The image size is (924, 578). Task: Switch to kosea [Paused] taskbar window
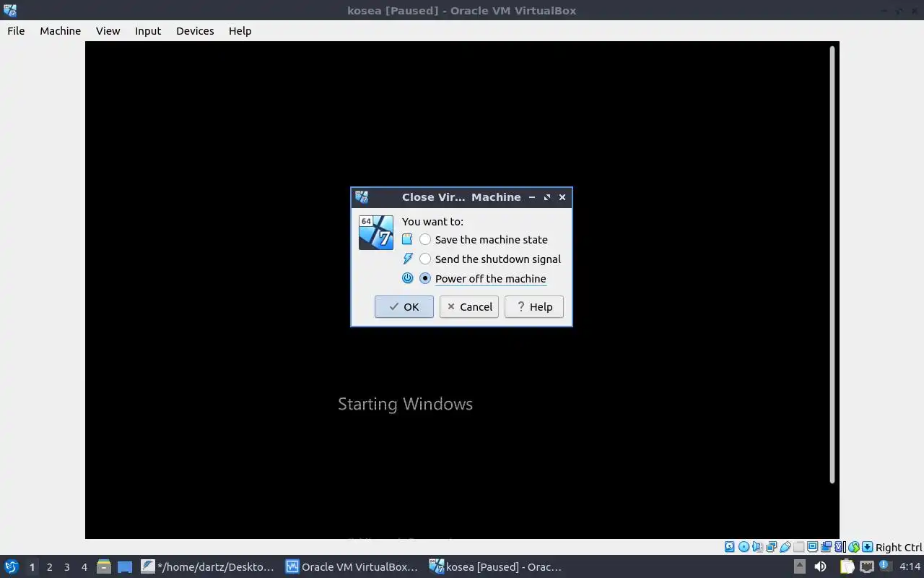(497, 566)
